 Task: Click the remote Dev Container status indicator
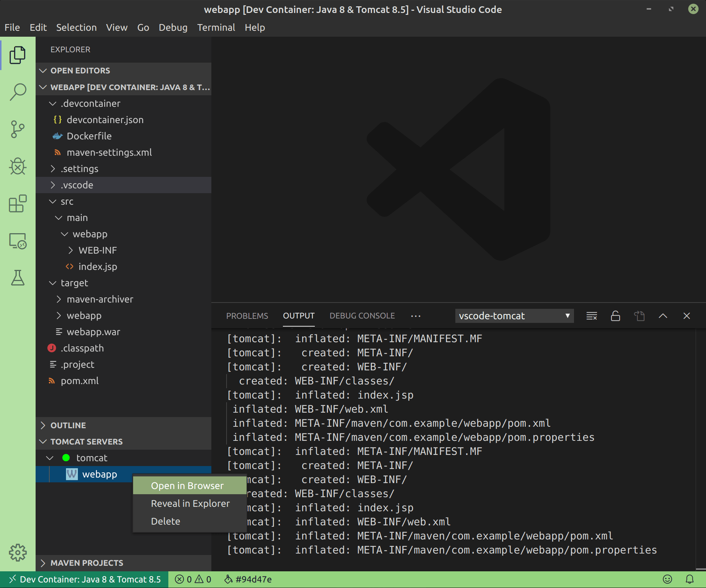coord(85,579)
